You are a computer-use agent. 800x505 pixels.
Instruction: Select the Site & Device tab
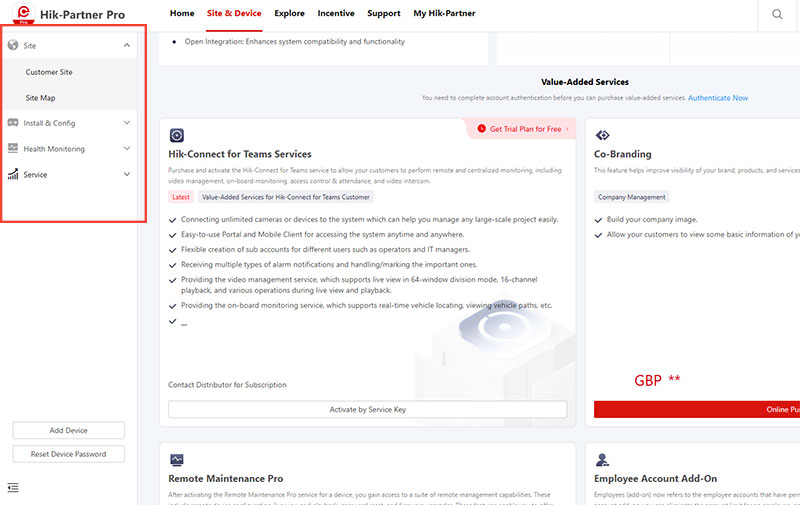click(234, 13)
